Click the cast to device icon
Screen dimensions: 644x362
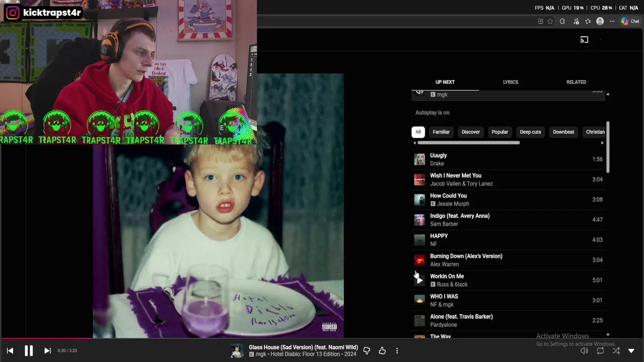tap(584, 40)
